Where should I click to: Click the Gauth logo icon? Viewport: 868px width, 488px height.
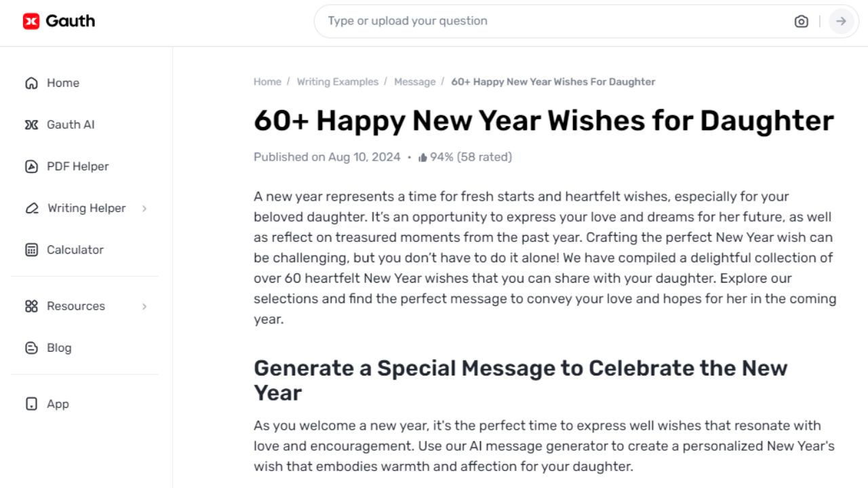coord(30,21)
